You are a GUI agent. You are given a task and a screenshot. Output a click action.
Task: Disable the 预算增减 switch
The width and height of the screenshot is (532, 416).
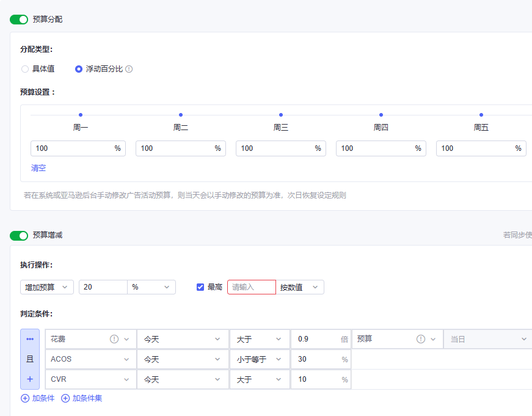point(19,235)
